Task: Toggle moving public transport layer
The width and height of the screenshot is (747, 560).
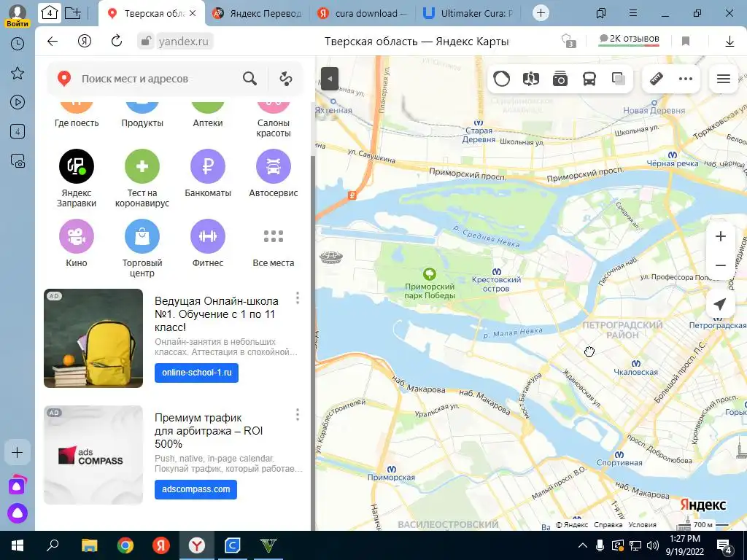Action: [x=589, y=79]
